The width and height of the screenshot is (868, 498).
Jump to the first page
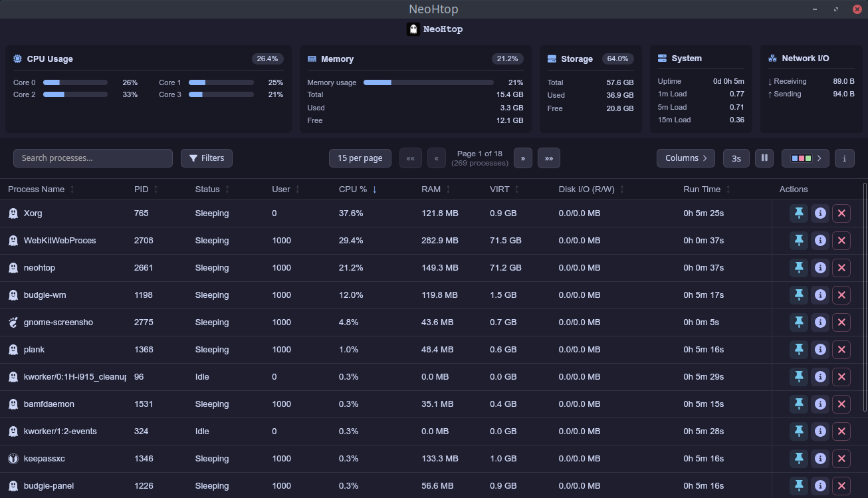(411, 158)
